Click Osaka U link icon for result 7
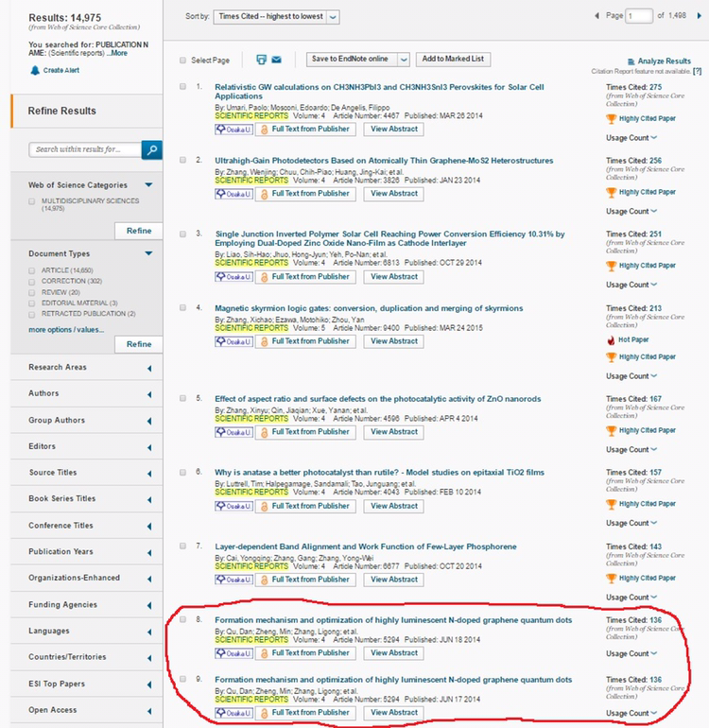 234,580
